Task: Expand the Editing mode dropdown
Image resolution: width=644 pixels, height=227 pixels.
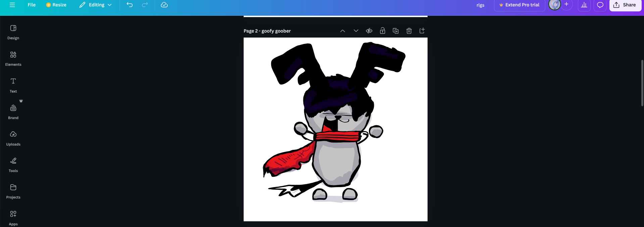Action: click(96, 5)
